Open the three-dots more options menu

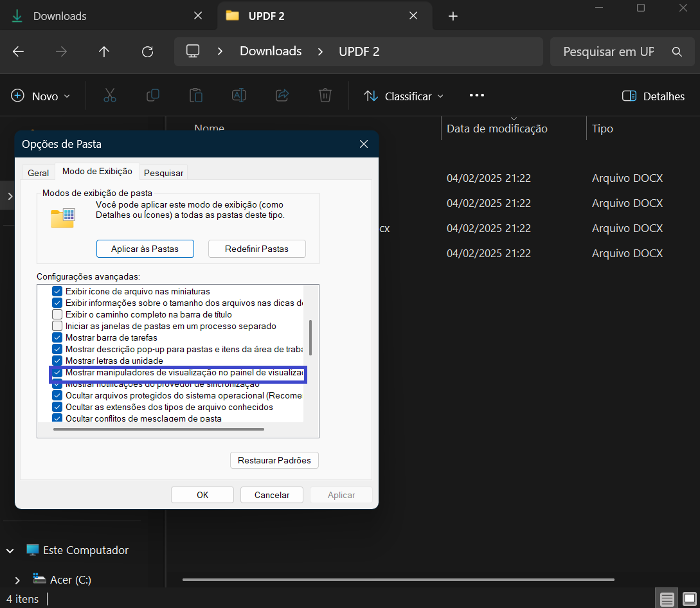[x=476, y=96]
